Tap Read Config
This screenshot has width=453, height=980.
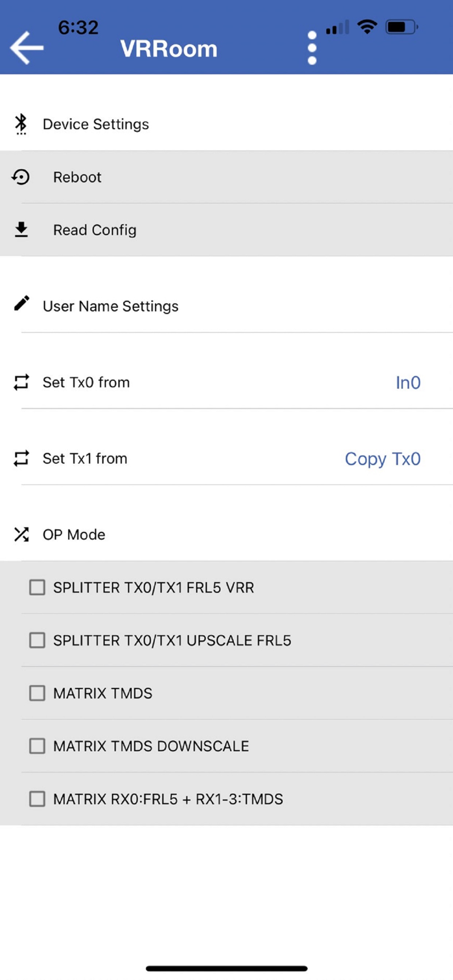95,230
